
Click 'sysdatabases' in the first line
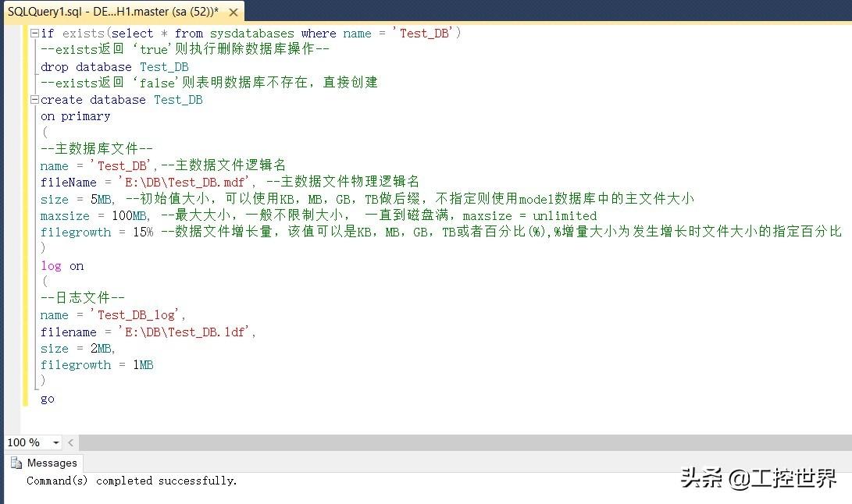click(251, 34)
